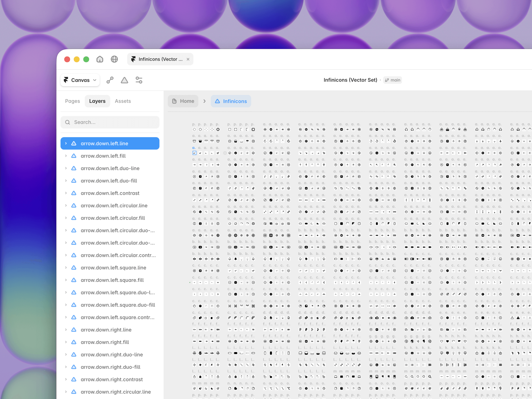Click the selected arrow icon on canvas
Viewport: 532px width, 399px height.
pyautogui.click(x=194, y=153)
